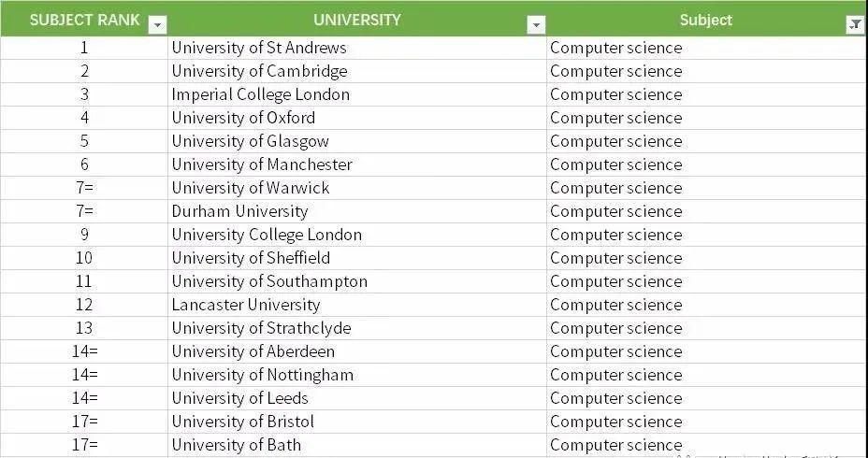Image resolution: width=868 pixels, height=458 pixels.
Task: Select the University College London cell
Action: [357, 235]
